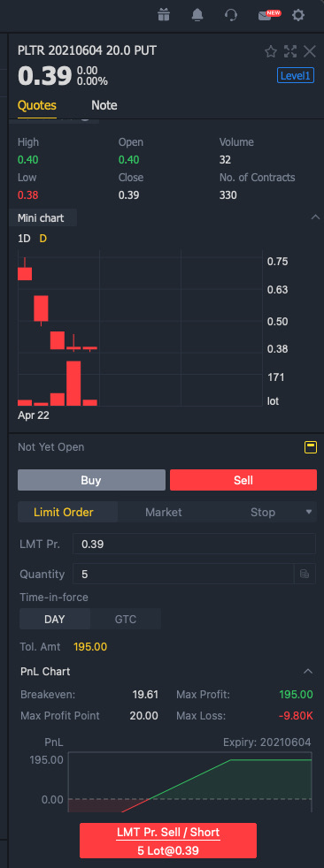Viewport: 324px width, 868px height.
Task: Open the settings gear
Action: click(298, 15)
